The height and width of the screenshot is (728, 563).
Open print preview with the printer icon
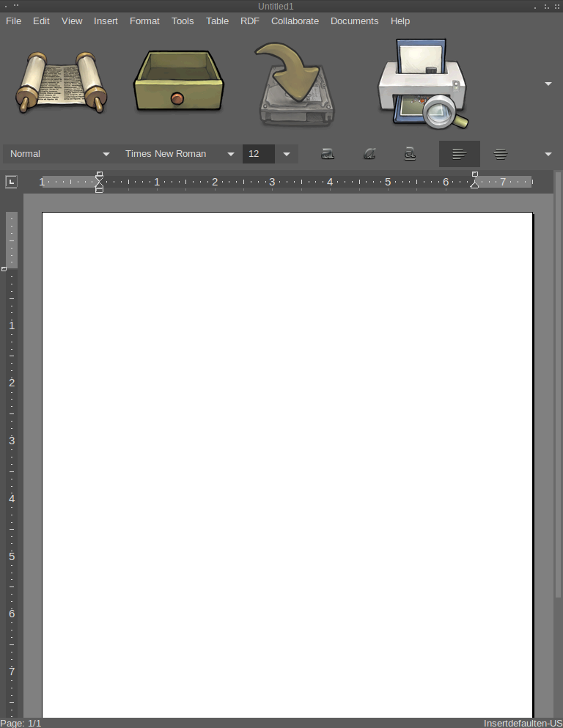pos(422,84)
